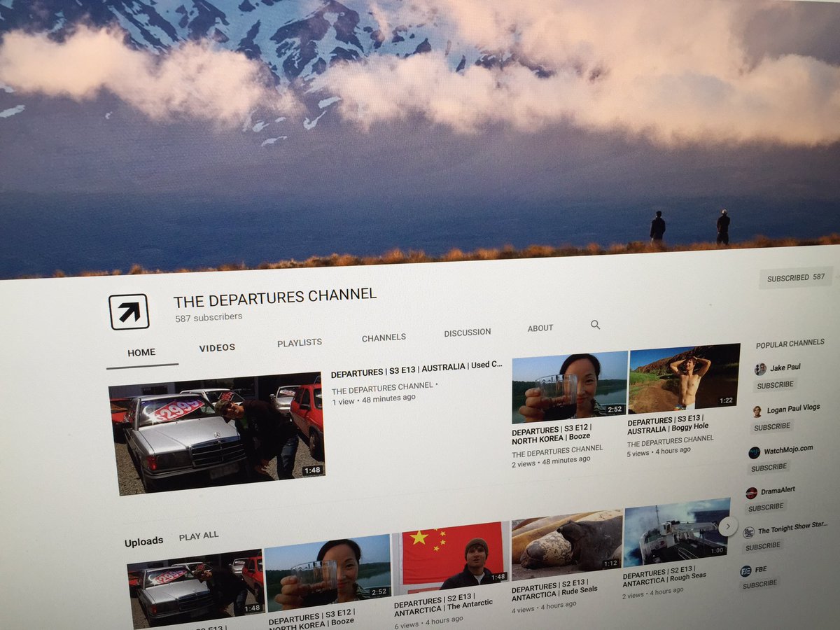Viewport: 840px width, 630px height.
Task: Click '587 subscribers' text
Action: tap(209, 317)
